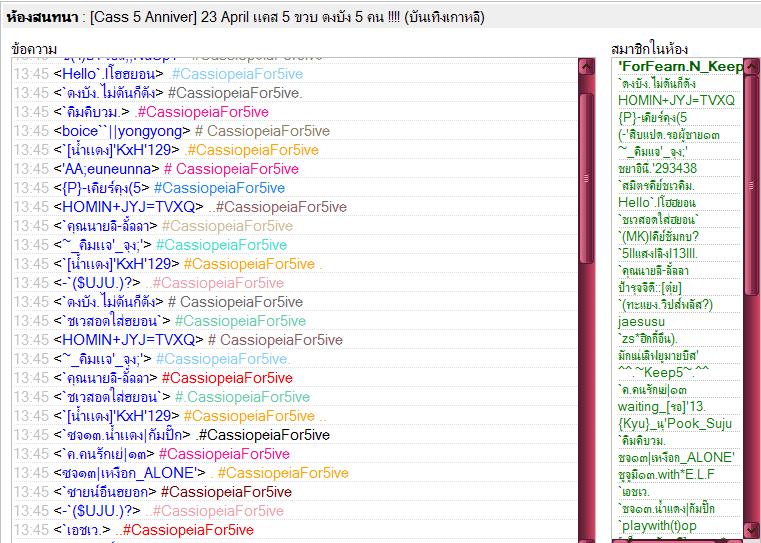The image size is (761, 543).
Task: Select the `zs* member in member list
Action: (648, 338)
